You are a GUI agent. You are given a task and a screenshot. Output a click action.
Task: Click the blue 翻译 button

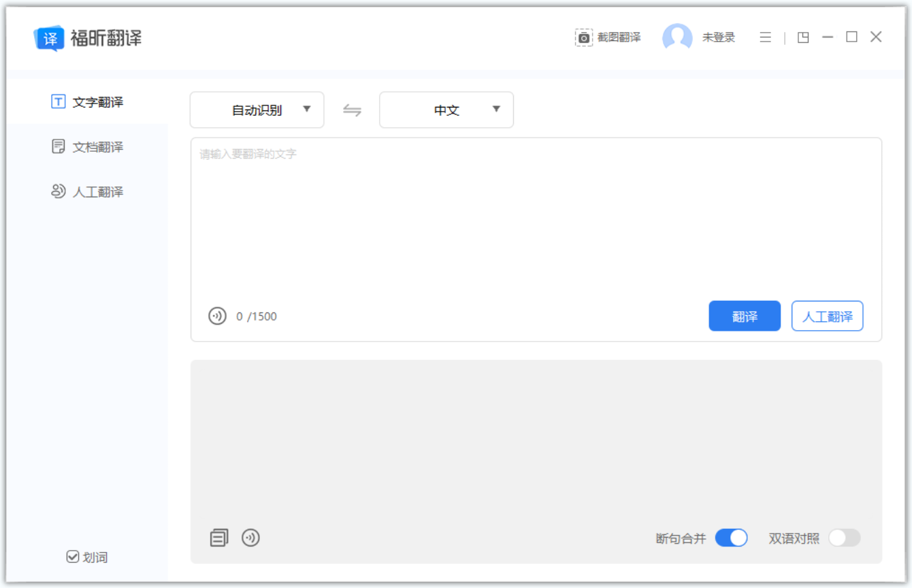pyautogui.click(x=745, y=316)
